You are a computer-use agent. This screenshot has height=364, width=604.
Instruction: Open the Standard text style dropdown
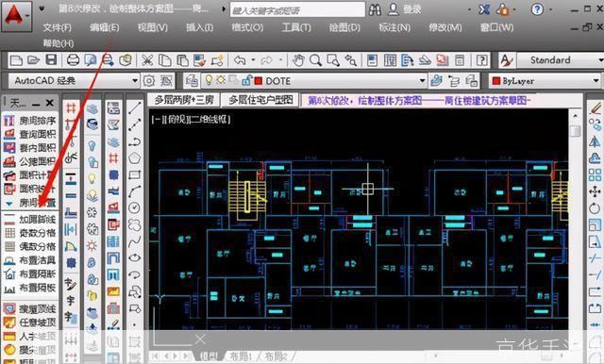point(560,60)
